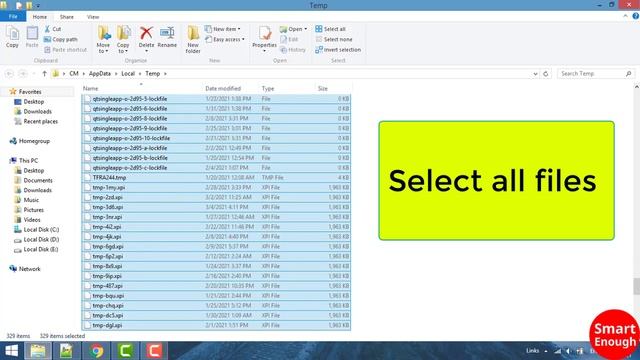The width and height of the screenshot is (640, 360).
Task: Open Music under This PC
Action: [31, 200]
